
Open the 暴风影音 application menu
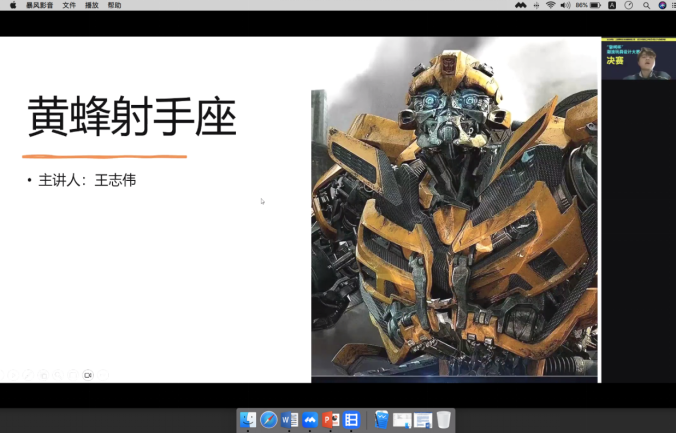pos(39,5)
